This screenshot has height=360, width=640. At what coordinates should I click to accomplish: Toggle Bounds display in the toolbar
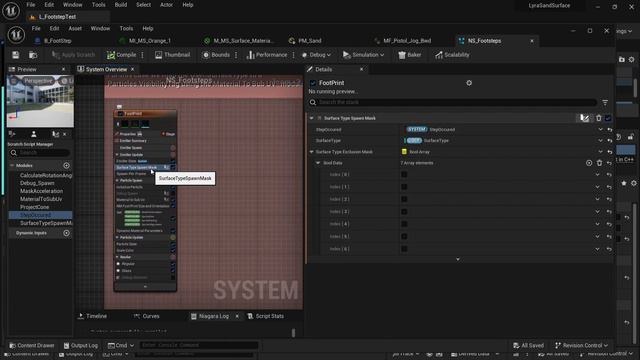tap(216, 55)
